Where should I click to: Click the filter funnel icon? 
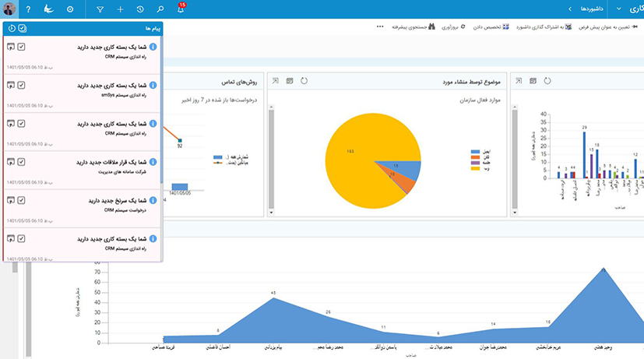[x=100, y=9]
